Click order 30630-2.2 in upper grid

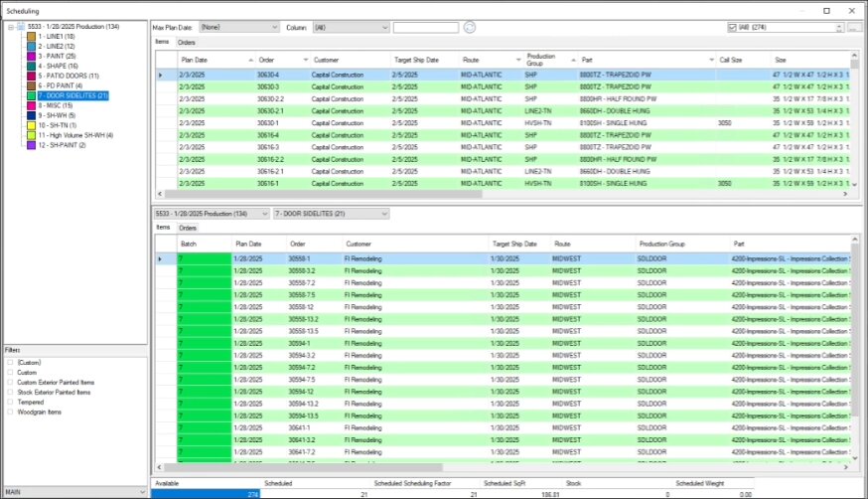click(271, 99)
